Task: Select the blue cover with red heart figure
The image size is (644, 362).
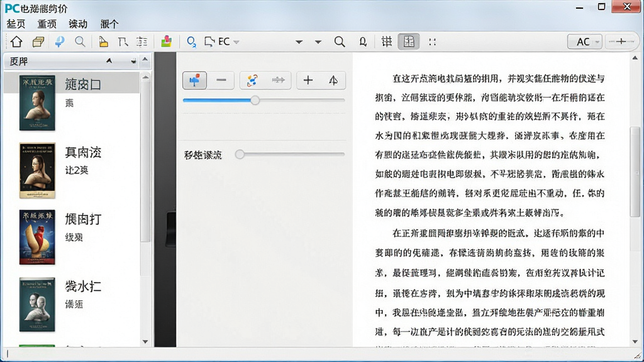Action: [37, 237]
